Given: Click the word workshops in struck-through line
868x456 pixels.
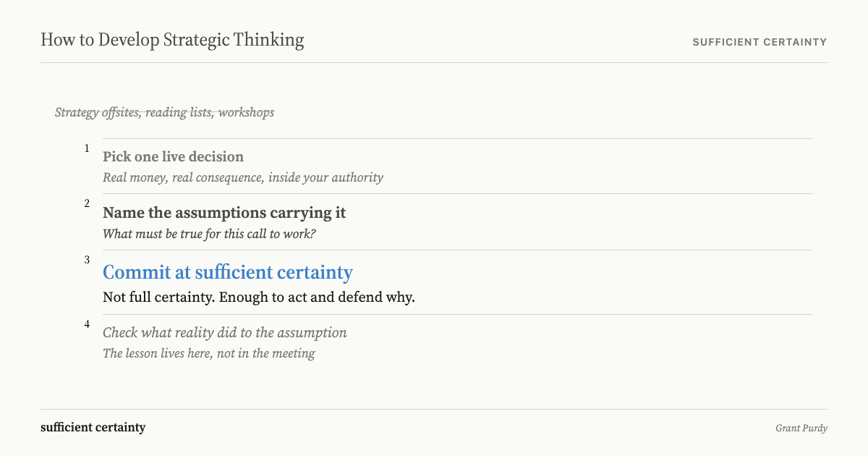Looking at the screenshot, I should click(246, 112).
